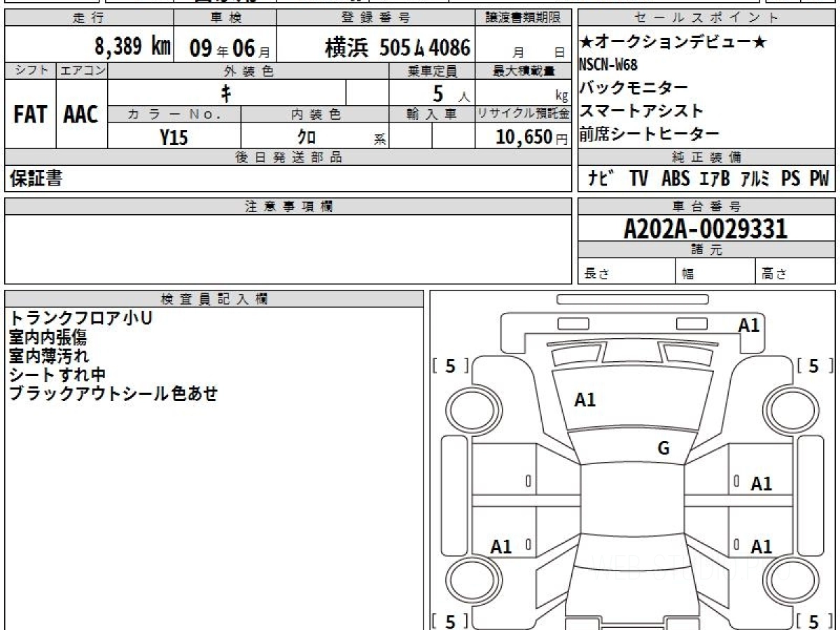Select the ブラックアウトシール色あせ note
This screenshot has width=840, height=630.
point(113,393)
